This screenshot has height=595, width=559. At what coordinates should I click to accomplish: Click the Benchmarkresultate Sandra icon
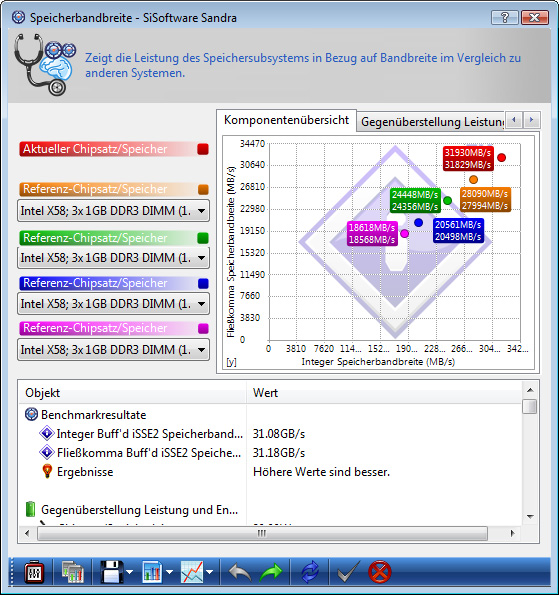tap(31, 414)
